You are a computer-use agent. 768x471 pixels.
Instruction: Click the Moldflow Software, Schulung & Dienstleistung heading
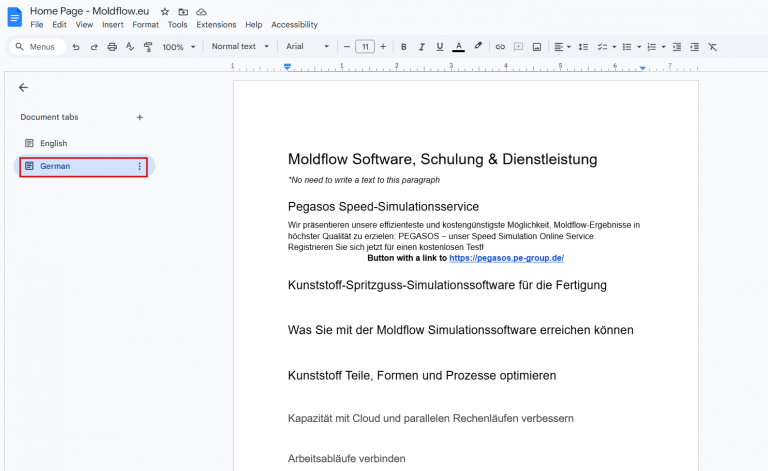coord(442,159)
